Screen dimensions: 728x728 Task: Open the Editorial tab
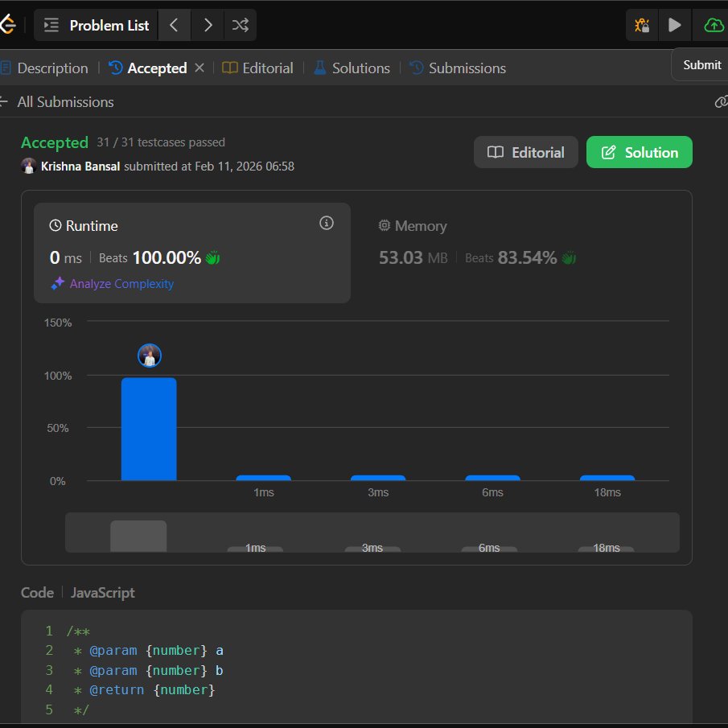(x=257, y=68)
